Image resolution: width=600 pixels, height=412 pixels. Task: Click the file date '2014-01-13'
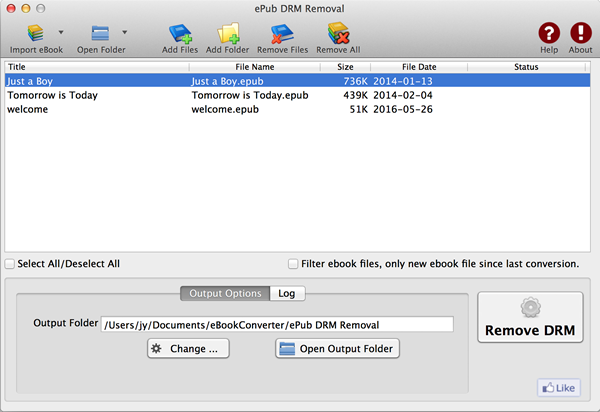coord(403,81)
